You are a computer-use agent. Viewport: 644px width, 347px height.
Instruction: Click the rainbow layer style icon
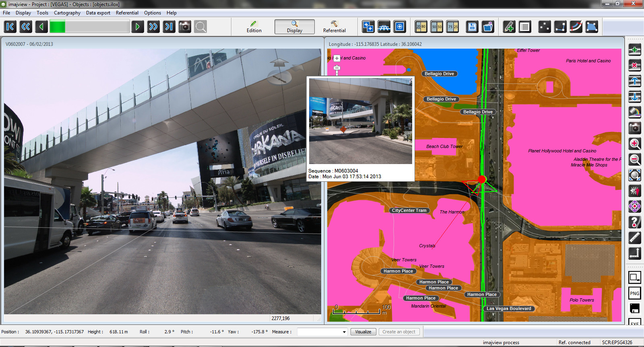tap(635, 113)
